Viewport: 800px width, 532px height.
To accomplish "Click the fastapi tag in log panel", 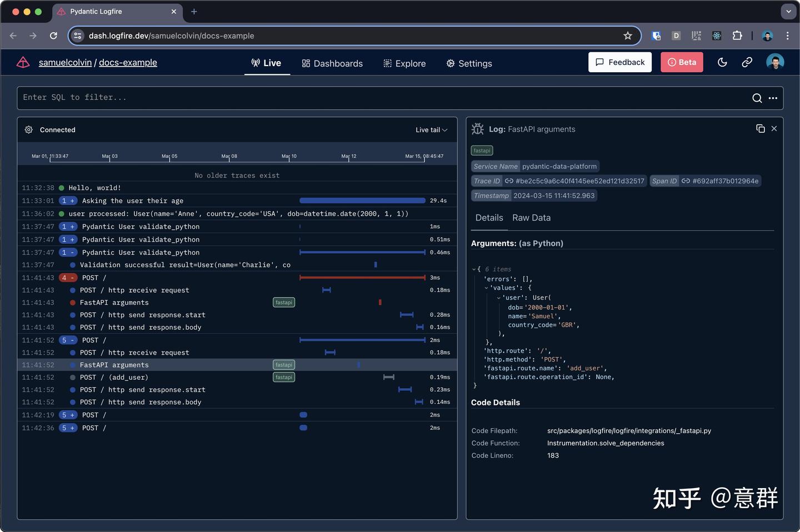I will pyautogui.click(x=482, y=150).
